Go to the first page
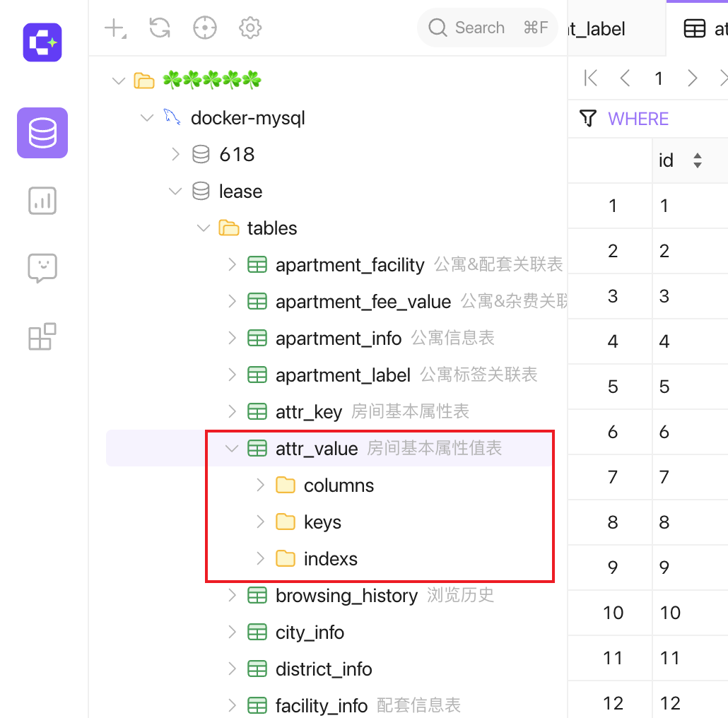The image size is (728, 718). [591, 78]
